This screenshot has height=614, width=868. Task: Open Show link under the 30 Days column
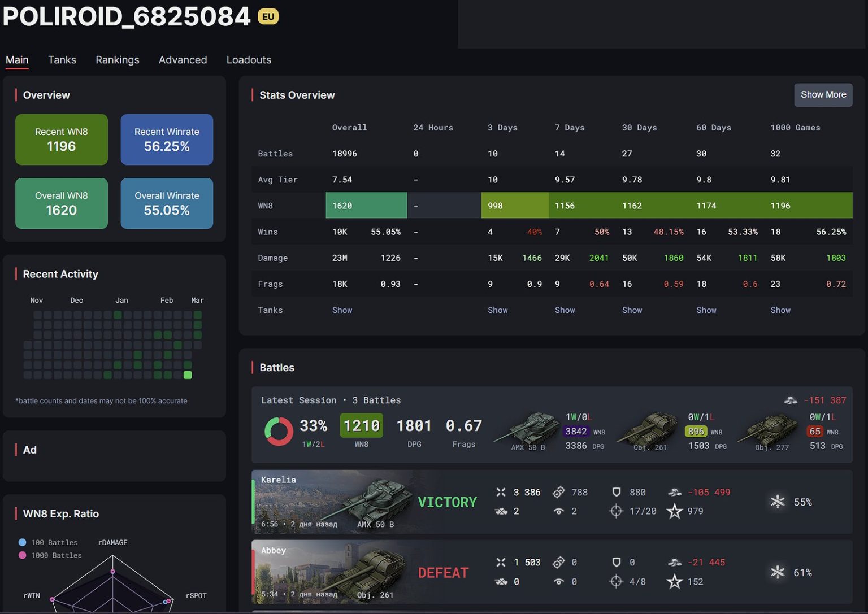tap(632, 310)
